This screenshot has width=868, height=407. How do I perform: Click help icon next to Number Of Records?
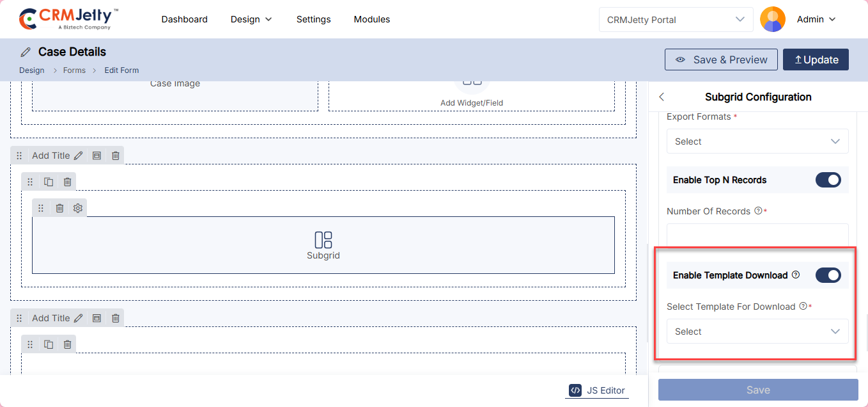click(758, 211)
